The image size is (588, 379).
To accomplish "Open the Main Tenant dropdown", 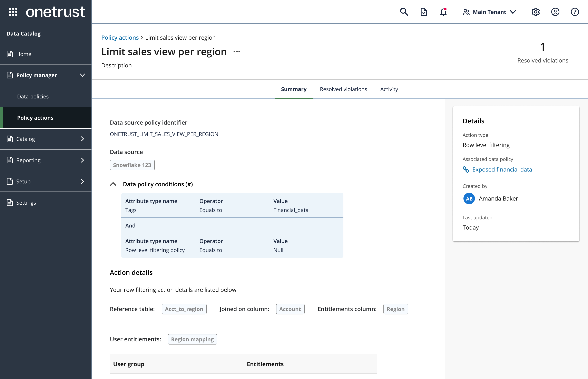I will (x=489, y=12).
